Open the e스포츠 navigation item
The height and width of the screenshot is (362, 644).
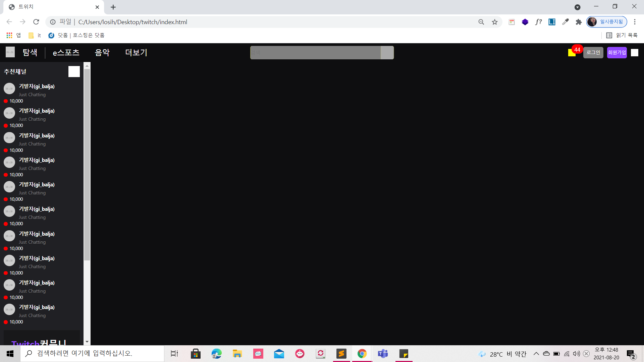66,53
